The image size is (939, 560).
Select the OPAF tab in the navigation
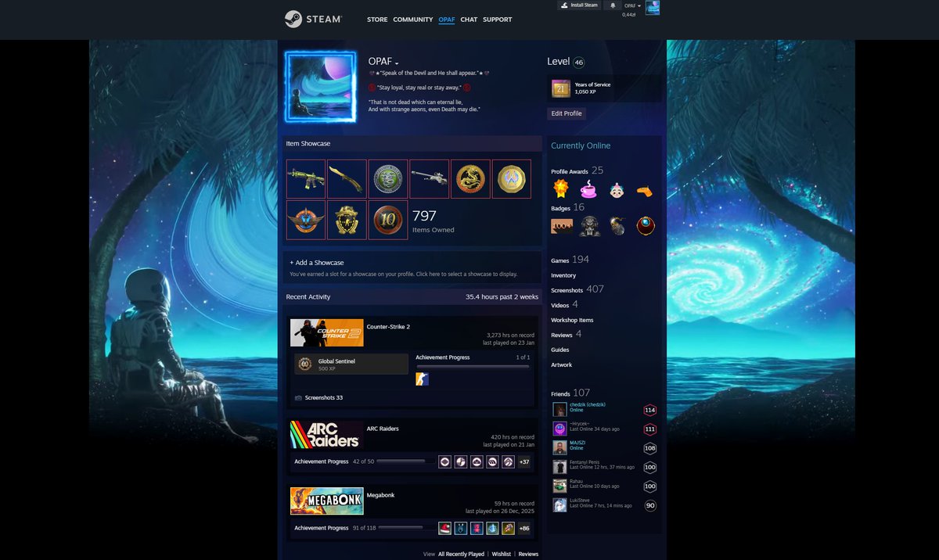(x=447, y=20)
